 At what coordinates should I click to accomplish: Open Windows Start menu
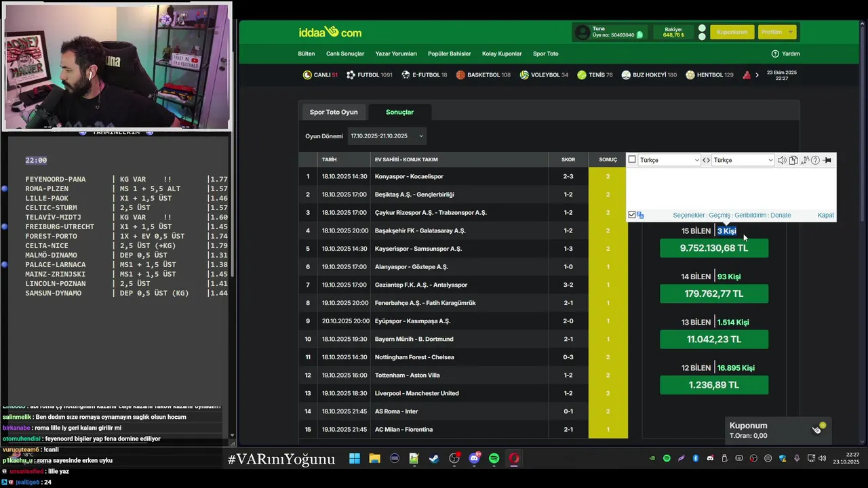point(355,459)
